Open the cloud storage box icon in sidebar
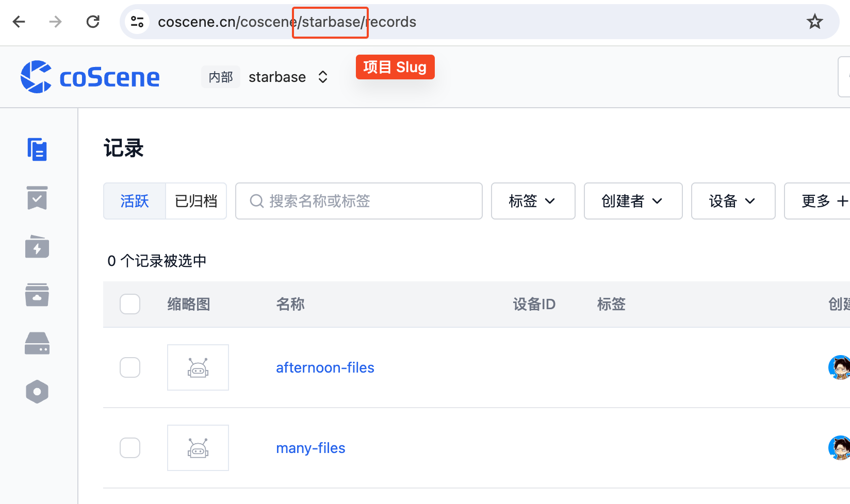The width and height of the screenshot is (850, 504). pos(37,295)
